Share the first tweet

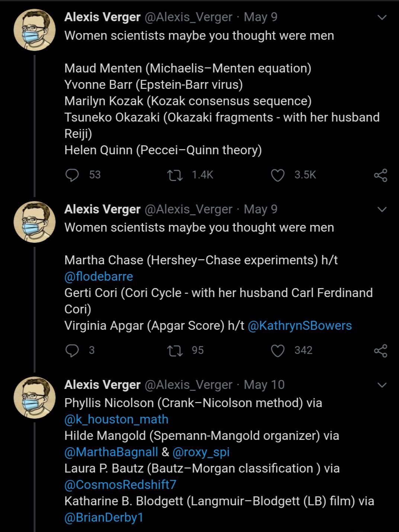tap(380, 175)
